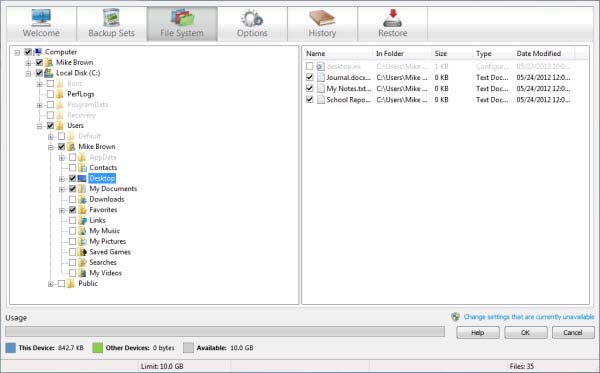
Task: Click the Searches folder icon
Action: [x=82, y=262]
